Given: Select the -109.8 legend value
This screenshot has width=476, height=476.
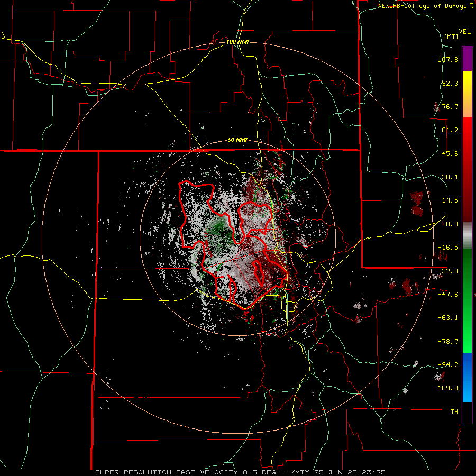Looking at the screenshot, I should pos(446,388).
